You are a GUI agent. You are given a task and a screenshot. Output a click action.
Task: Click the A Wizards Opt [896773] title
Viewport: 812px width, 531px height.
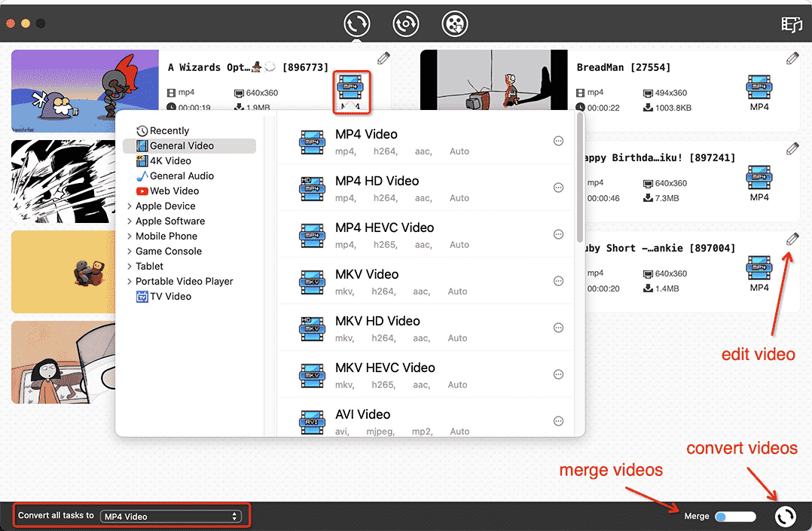click(248, 67)
